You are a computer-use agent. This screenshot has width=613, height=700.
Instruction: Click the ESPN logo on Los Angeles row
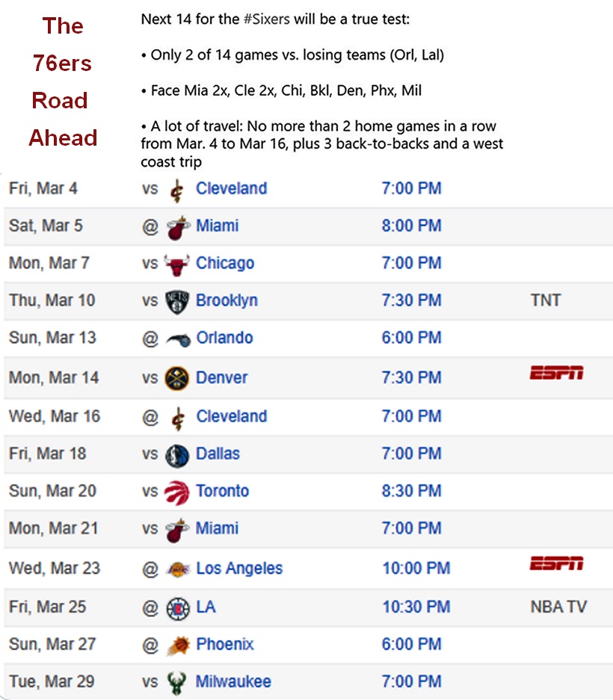pos(556,564)
